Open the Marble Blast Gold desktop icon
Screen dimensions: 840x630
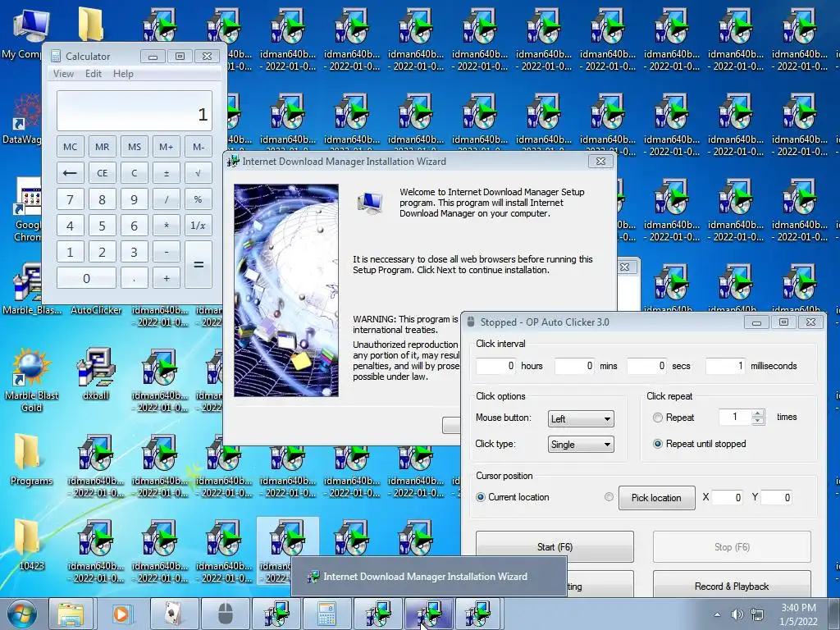31,379
